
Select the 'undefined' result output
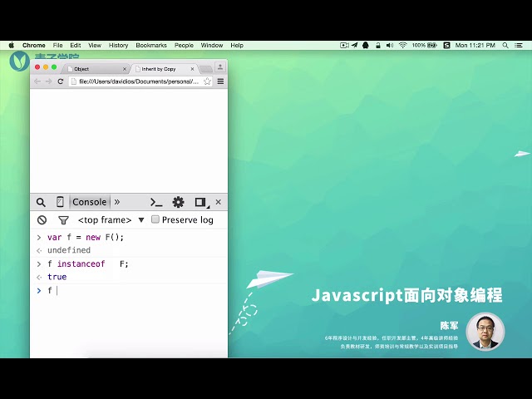(x=69, y=250)
